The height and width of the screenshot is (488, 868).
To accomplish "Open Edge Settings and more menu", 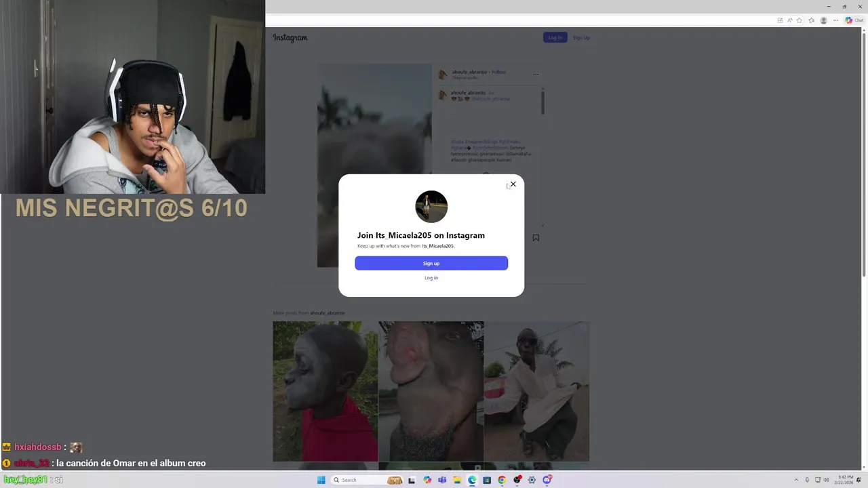I will [836, 20].
